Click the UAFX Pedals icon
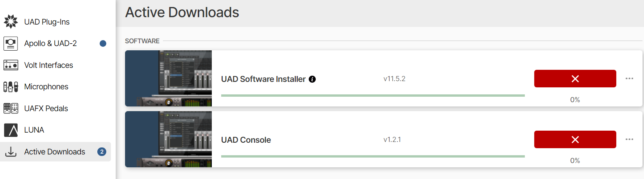Viewport: 644px width, 179px height. (11, 108)
